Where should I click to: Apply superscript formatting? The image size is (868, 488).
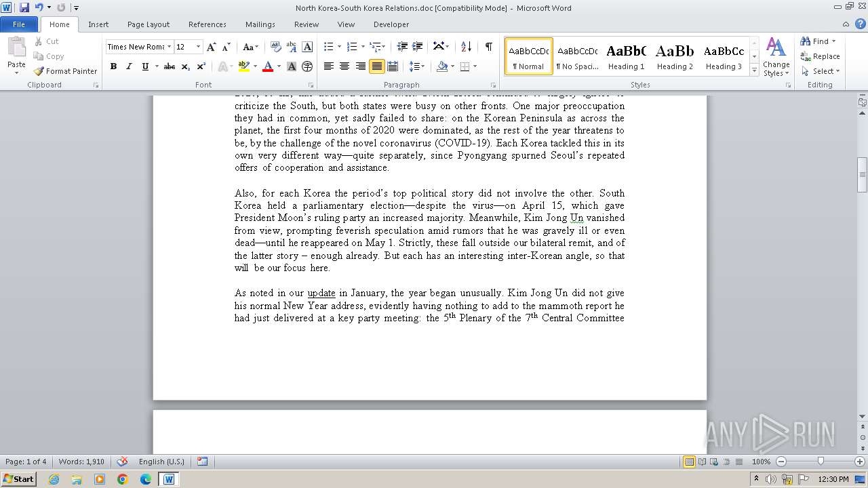201,66
